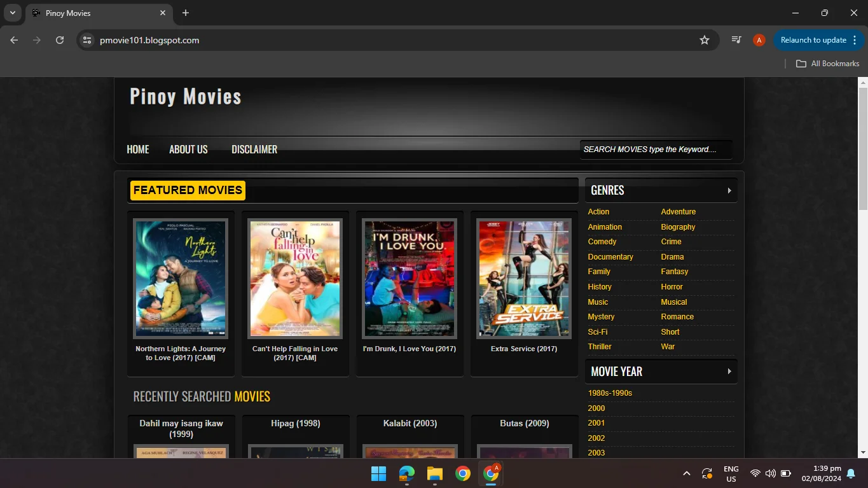Bookmark this page with the star icon

tap(705, 40)
